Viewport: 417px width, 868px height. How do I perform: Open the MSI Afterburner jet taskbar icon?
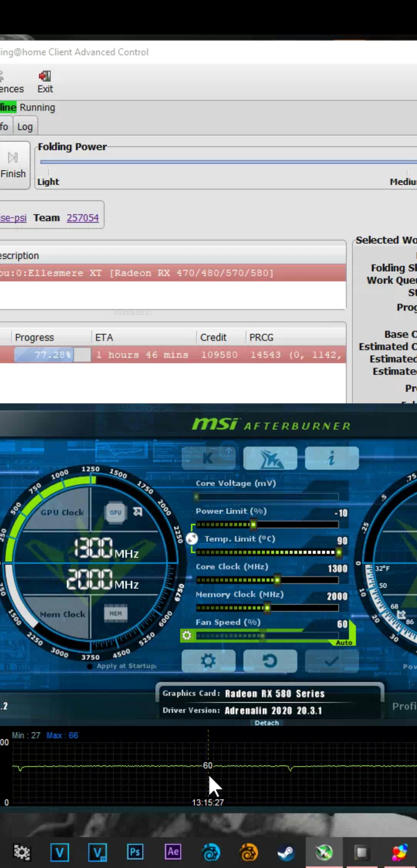(324, 852)
